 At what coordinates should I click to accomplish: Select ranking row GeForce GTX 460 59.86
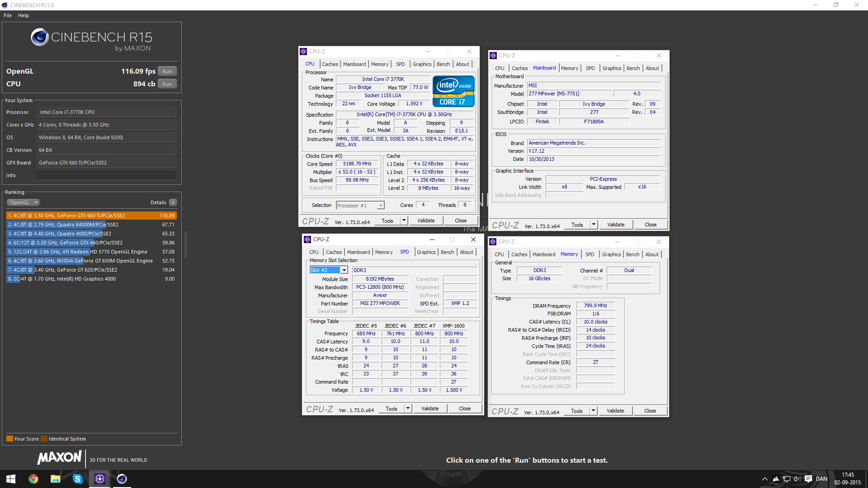click(91, 243)
